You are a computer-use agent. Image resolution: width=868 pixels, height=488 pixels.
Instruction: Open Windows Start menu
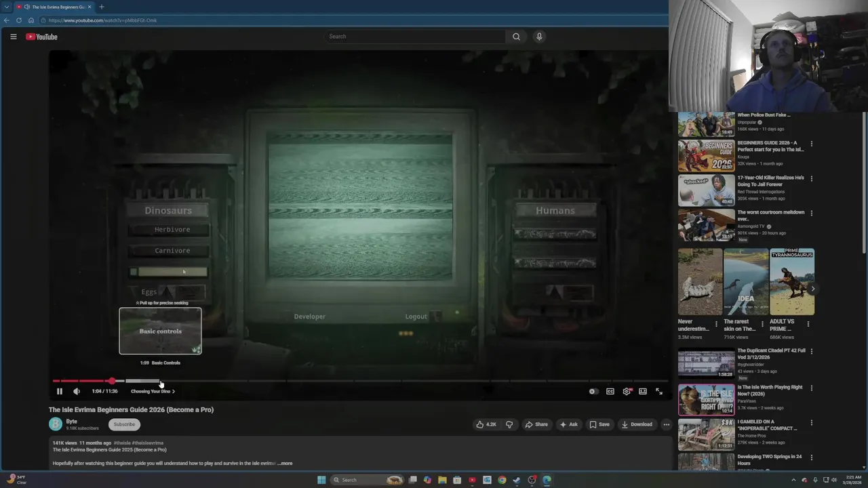pyautogui.click(x=321, y=480)
